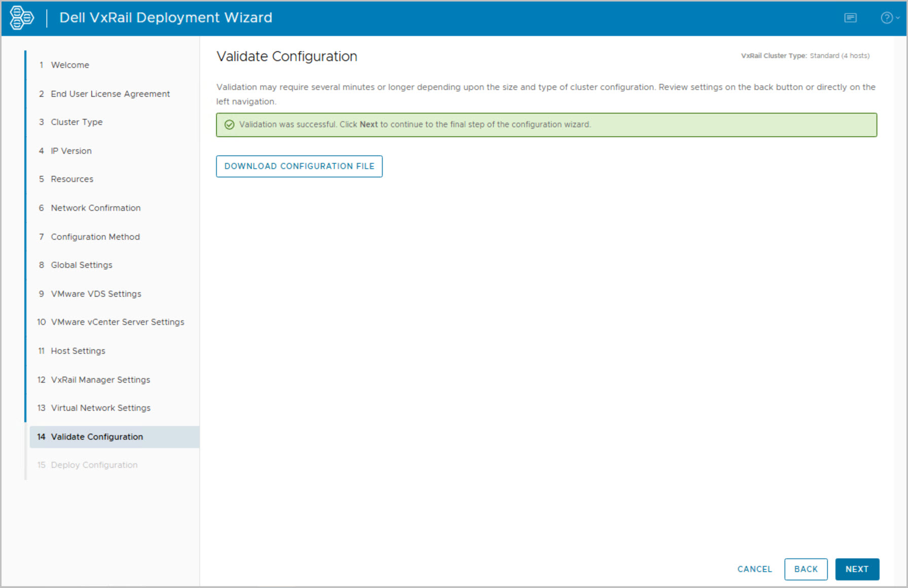The image size is (908, 588).
Task: Click the VxRail logo icon in header
Action: tap(22, 18)
